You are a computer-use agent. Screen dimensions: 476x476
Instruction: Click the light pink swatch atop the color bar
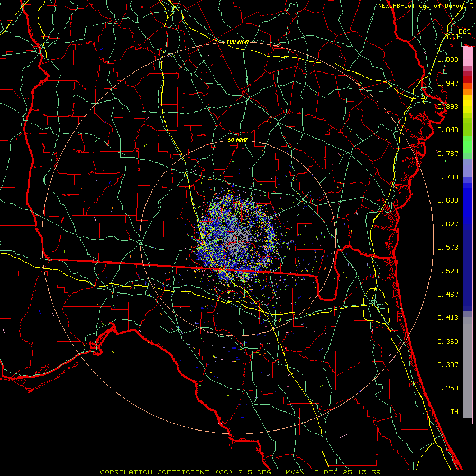click(x=467, y=57)
